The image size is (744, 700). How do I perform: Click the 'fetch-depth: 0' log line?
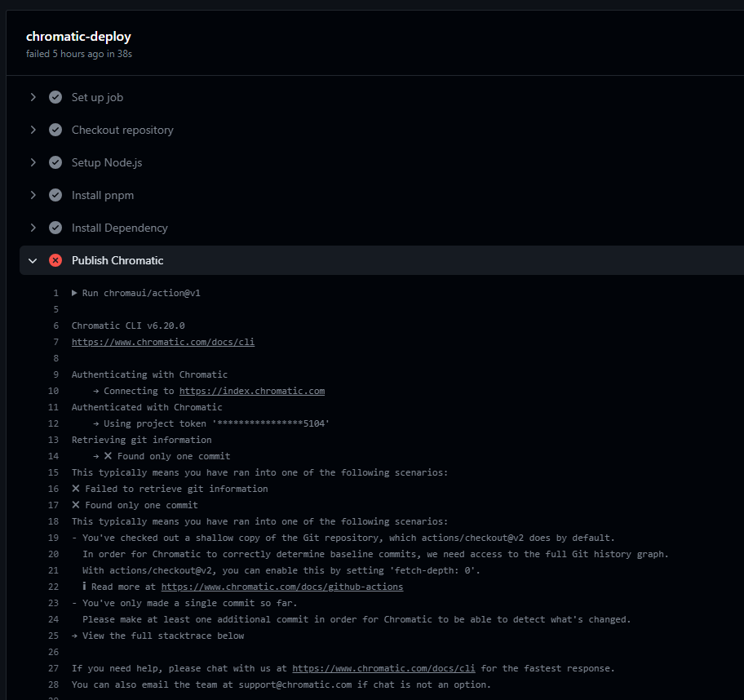coord(281,571)
